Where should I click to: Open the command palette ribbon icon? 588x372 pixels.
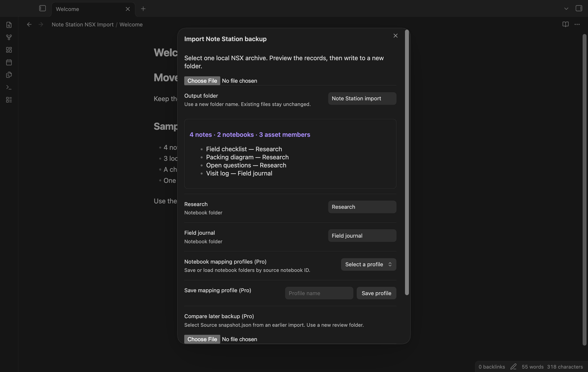coord(9,87)
